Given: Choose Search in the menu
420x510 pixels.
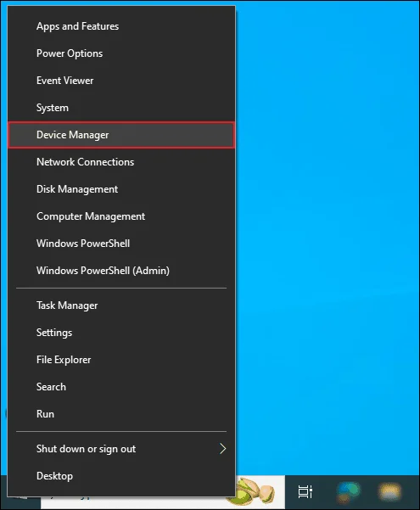Looking at the screenshot, I should [121, 387].
